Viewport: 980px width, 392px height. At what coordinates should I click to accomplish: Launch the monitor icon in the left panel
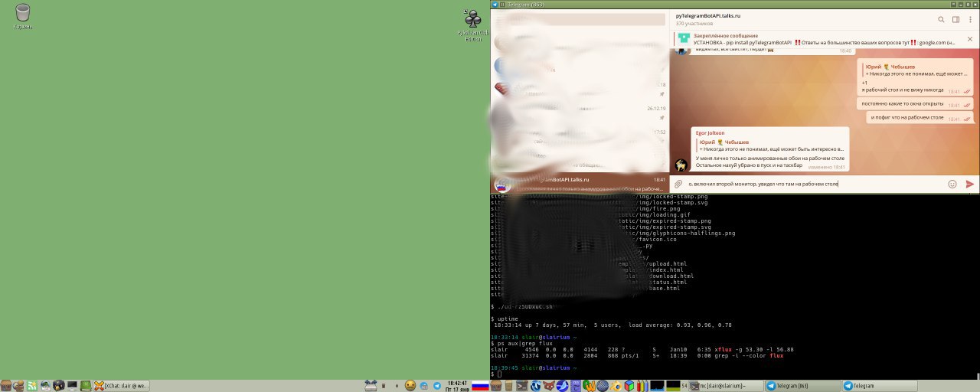coord(72,385)
